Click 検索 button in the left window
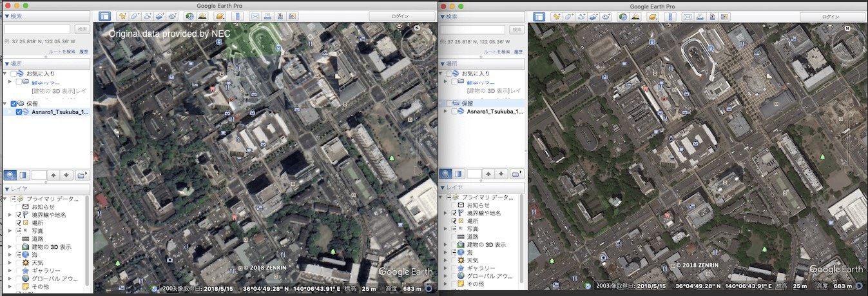Image resolution: width=868 pixels, height=296 pixels. pos(82,29)
